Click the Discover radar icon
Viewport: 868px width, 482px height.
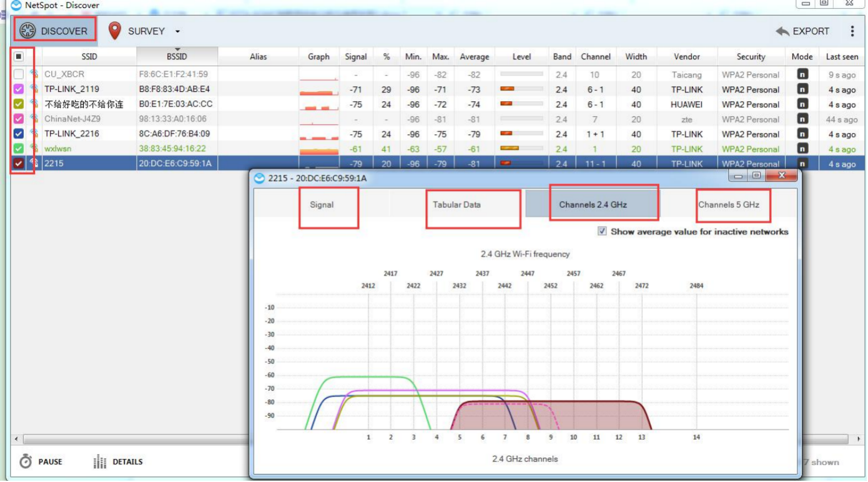tap(28, 31)
